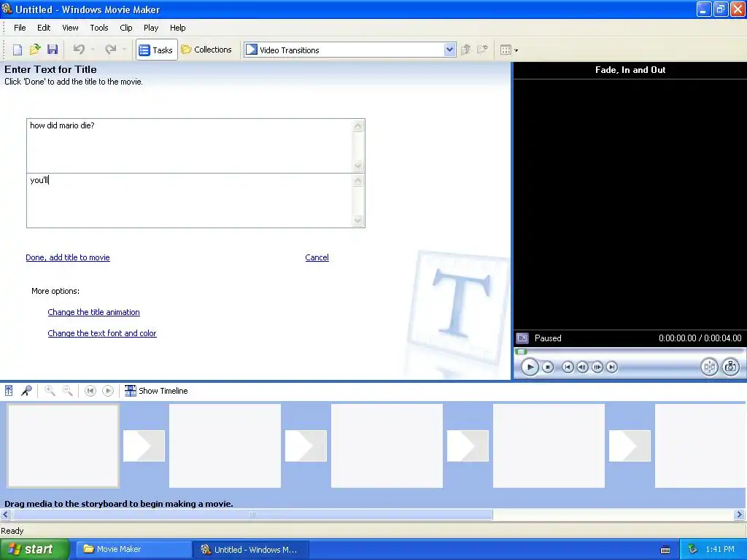Open the Play menu

tap(151, 28)
